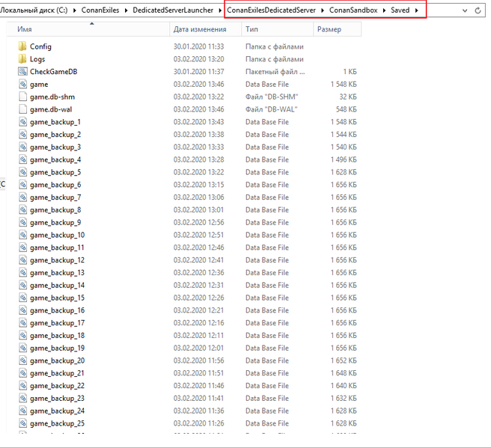Expand the arrow after DedicatedServerLauncher breadcrumb

(x=220, y=10)
